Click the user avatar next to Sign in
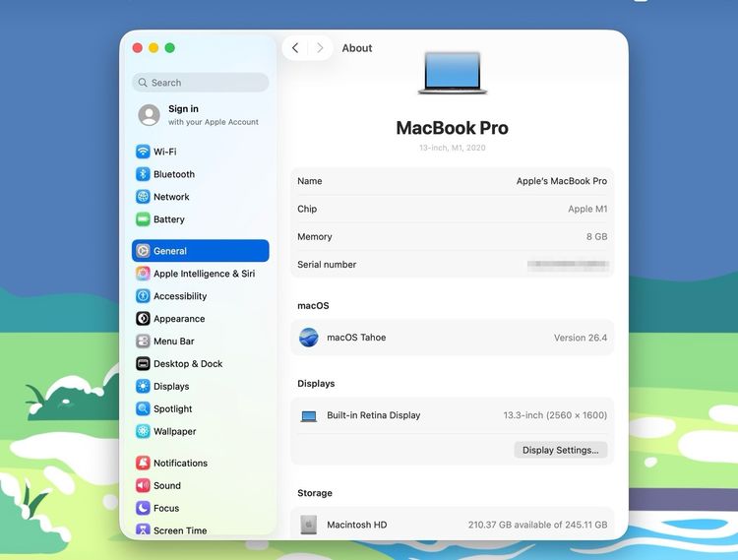This screenshot has height=560, width=738. tap(149, 115)
